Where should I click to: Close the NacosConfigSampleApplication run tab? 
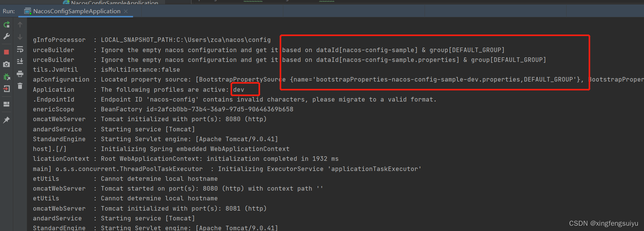coord(126,11)
